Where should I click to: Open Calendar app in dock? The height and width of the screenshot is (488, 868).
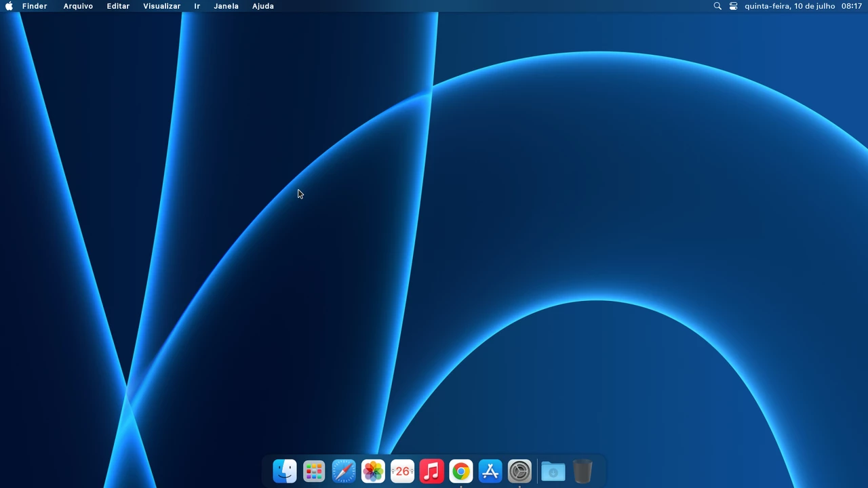point(402,471)
